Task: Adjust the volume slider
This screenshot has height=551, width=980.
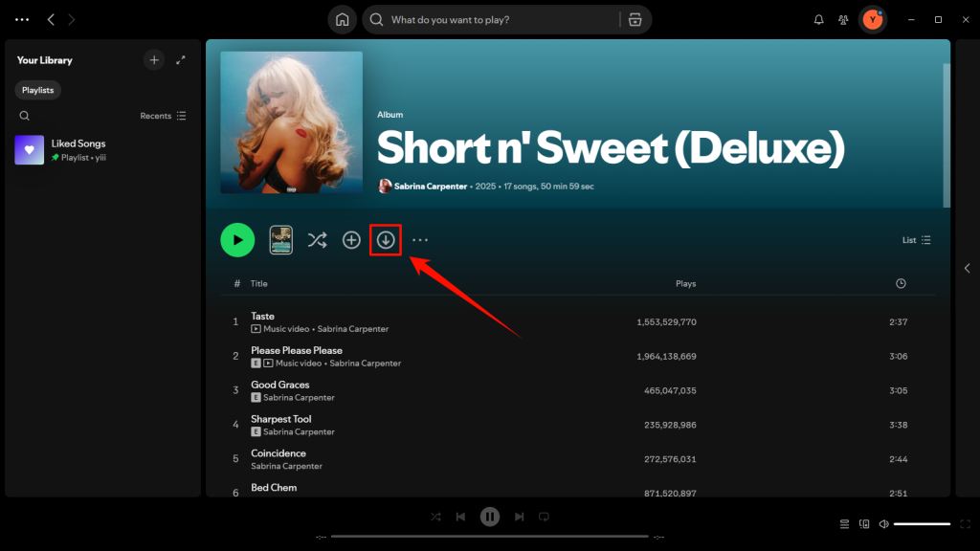Action: [922, 523]
